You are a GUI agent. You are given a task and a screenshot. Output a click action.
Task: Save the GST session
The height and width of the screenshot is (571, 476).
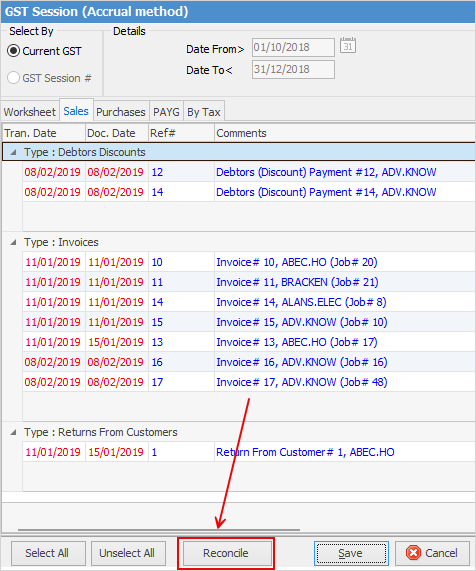(351, 553)
